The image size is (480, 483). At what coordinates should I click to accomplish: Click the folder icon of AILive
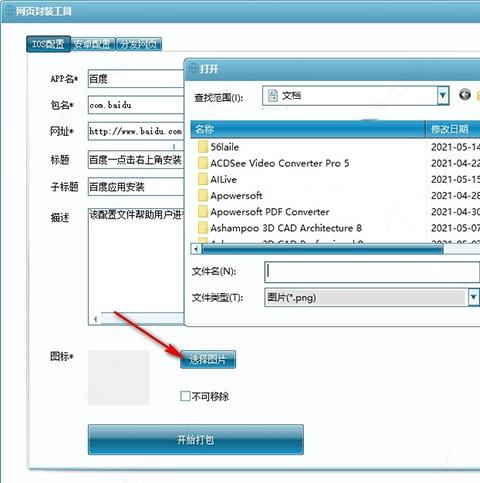click(x=203, y=179)
